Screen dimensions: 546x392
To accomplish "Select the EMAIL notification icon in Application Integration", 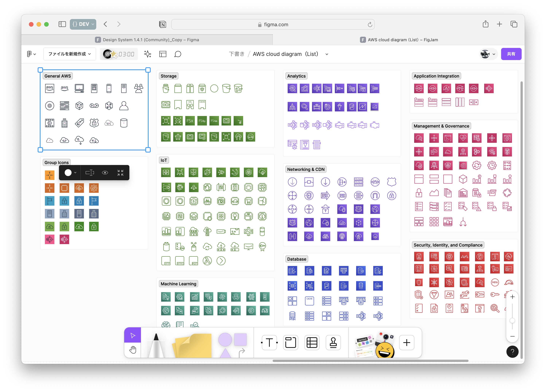I will pos(419,102).
